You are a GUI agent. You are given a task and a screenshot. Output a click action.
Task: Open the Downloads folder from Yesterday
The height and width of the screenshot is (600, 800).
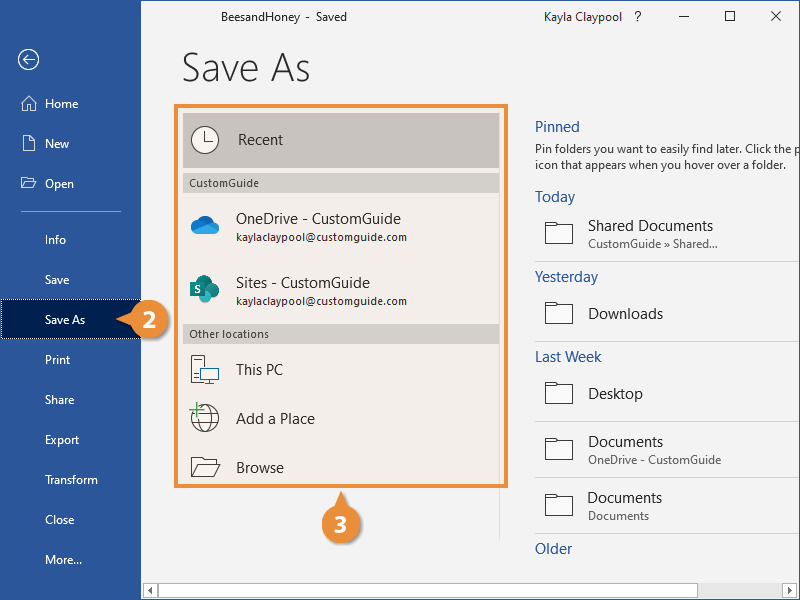625,314
